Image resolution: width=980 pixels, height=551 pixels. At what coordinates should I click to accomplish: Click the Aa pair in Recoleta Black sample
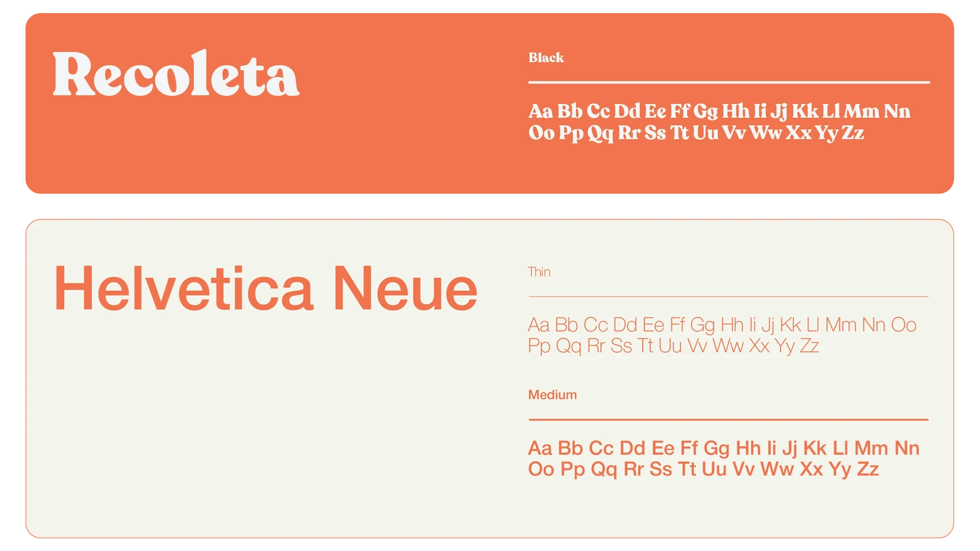(541, 111)
